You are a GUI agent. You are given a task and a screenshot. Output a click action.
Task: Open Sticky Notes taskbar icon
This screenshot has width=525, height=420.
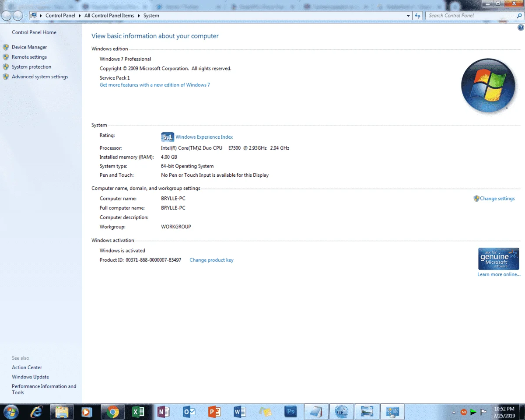(265, 412)
